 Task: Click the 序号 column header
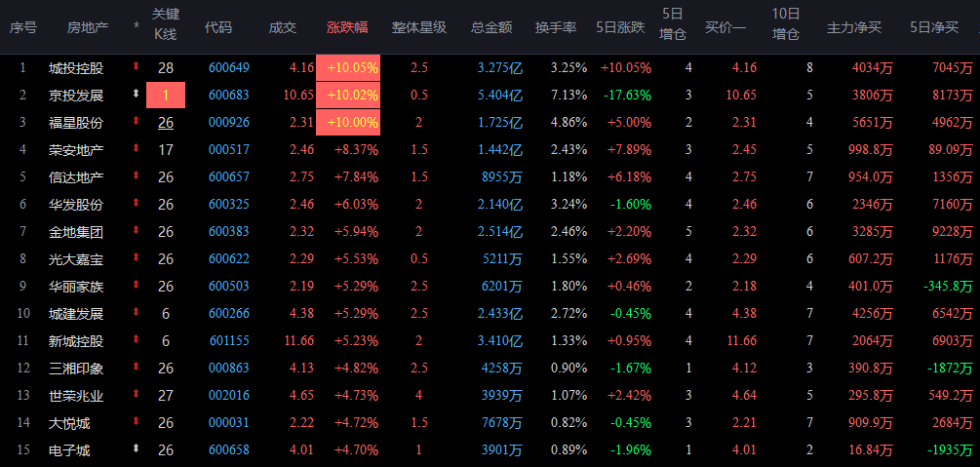[x=22, y=27]
